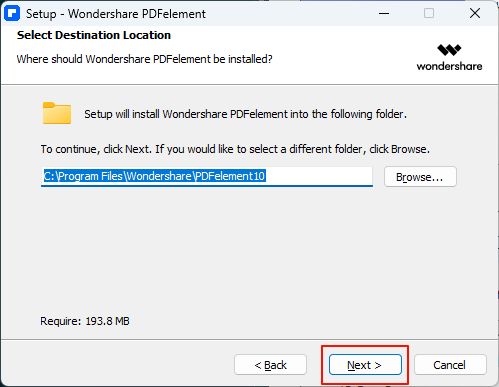Cancel the PDFelement installation
Screen dimensions: 499x387
(450, 365)
